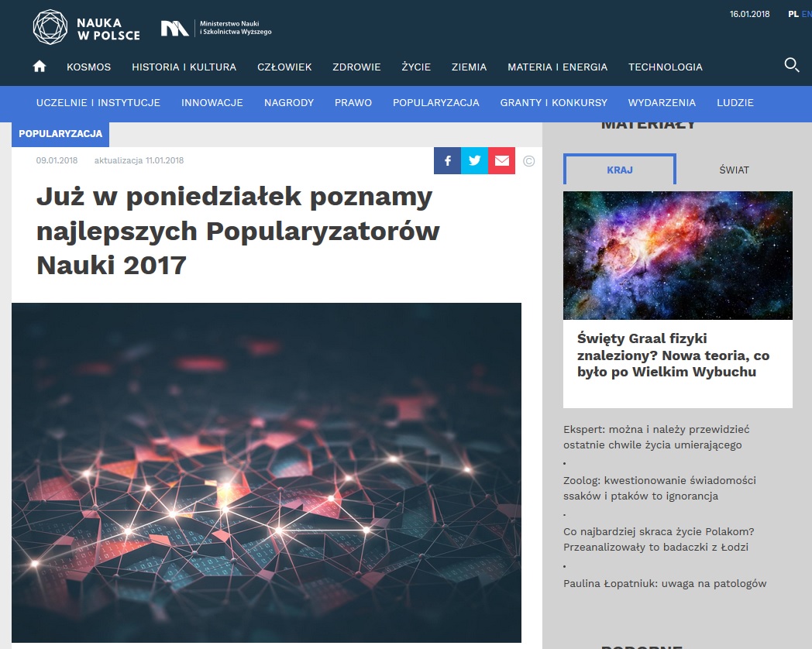Open the search magnifier icon
Image resolution: width=812 pixels, height=649 pixels.
(791, 65)
